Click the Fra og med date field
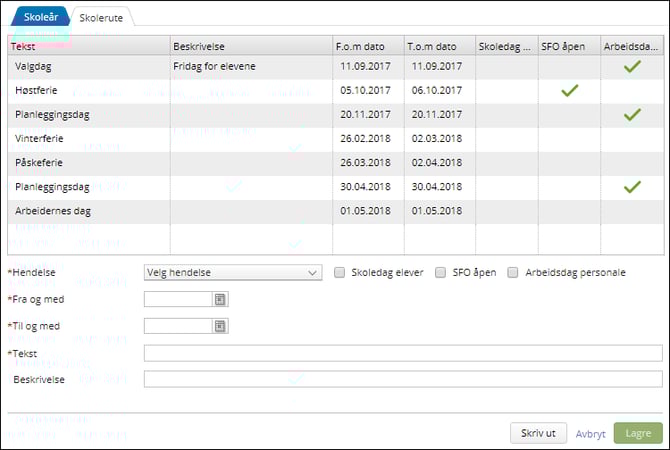The width and height of the screenshot is (670, 450). pyautogui.click(x=178, y=299)
